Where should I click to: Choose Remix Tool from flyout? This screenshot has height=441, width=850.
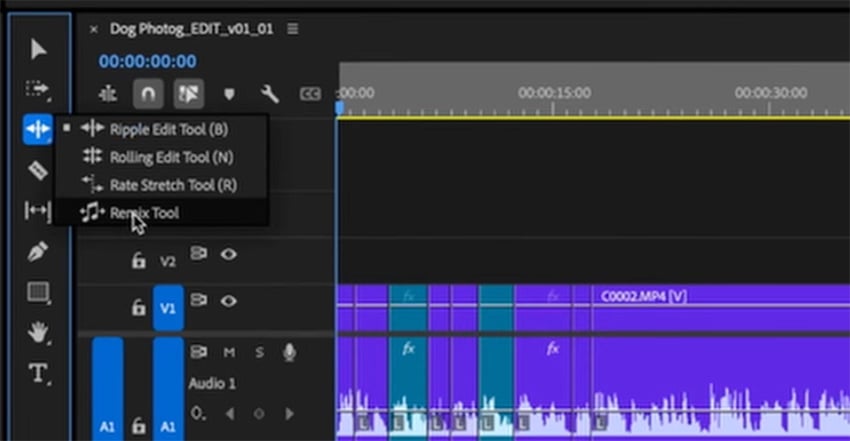162,212
